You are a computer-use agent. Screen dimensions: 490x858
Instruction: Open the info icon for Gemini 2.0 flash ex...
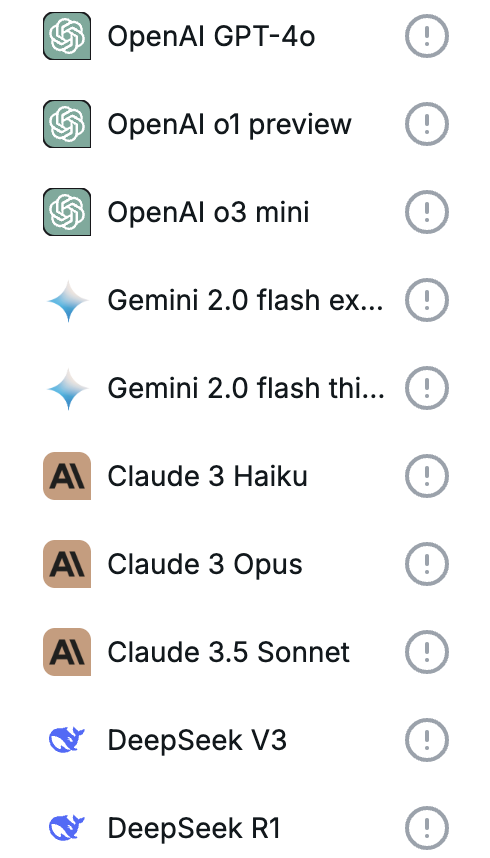click(x=427, y=300)
